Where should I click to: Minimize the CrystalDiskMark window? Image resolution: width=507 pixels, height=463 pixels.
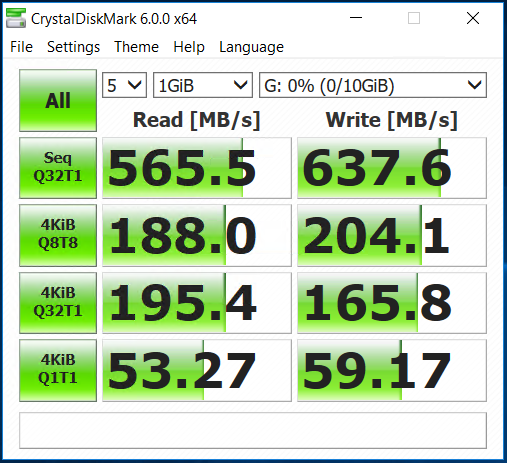coord(356,18)
